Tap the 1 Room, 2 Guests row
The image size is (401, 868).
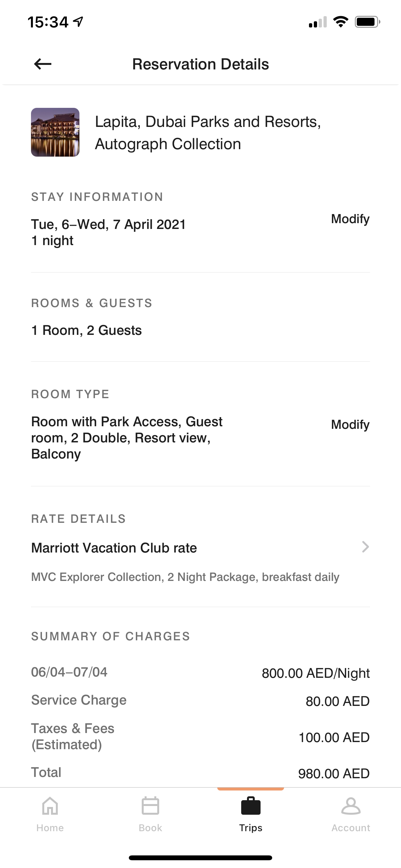200,330
